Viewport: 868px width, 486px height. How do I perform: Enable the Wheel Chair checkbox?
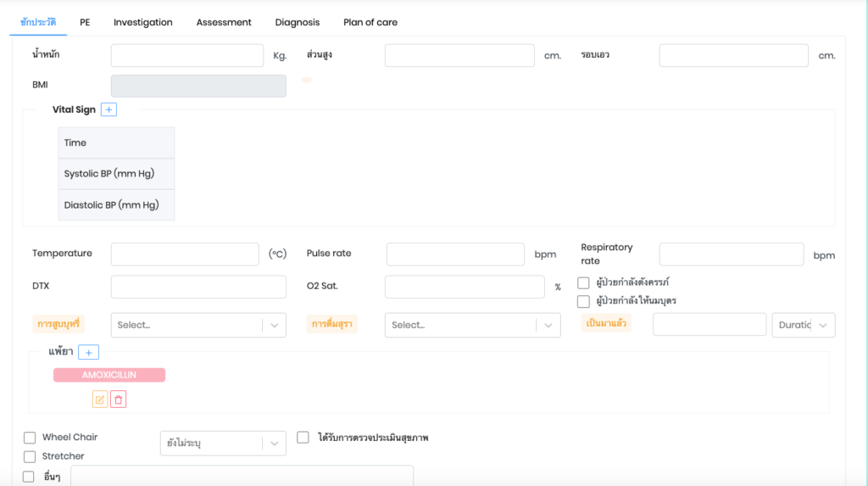[x=30, y=438]
